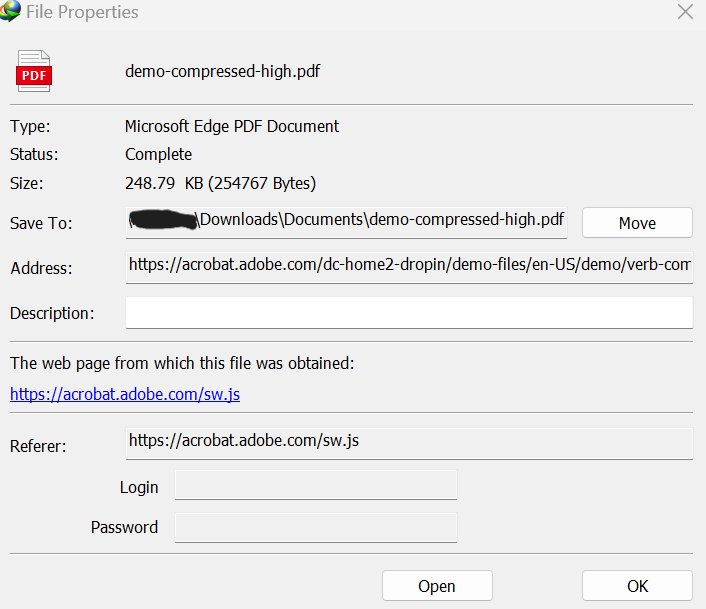Click into the Referer field
706x609 pixels.
click(x=409, y=443)
